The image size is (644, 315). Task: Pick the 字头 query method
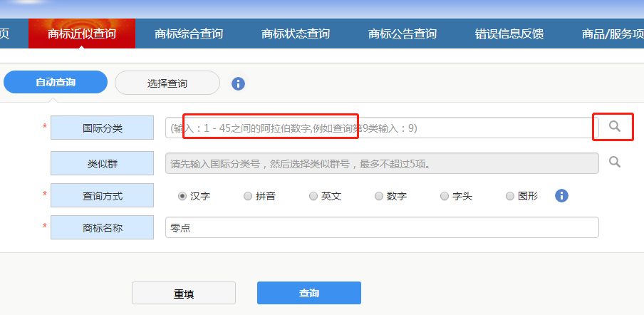445,196
